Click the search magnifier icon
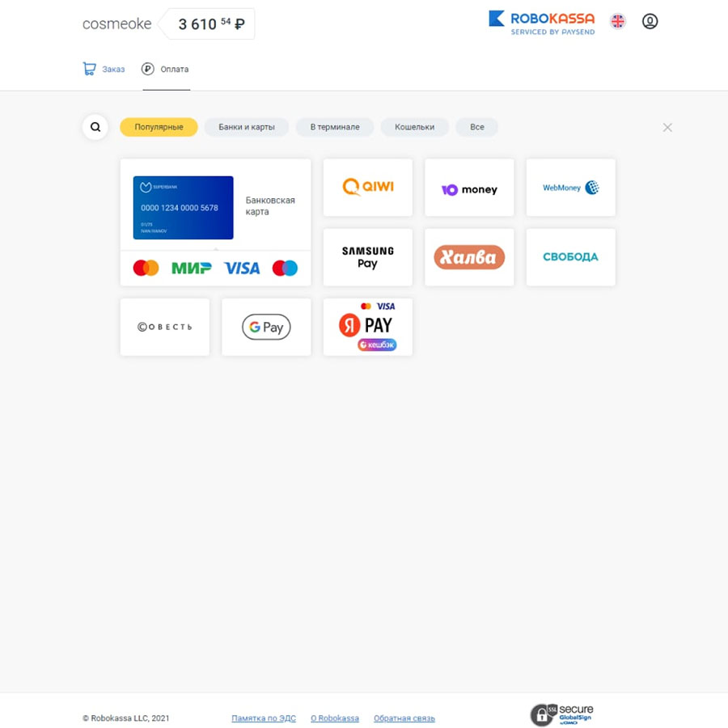Viewport: 728px width, 728px height. pyautogui.click(x=95, y=127)
